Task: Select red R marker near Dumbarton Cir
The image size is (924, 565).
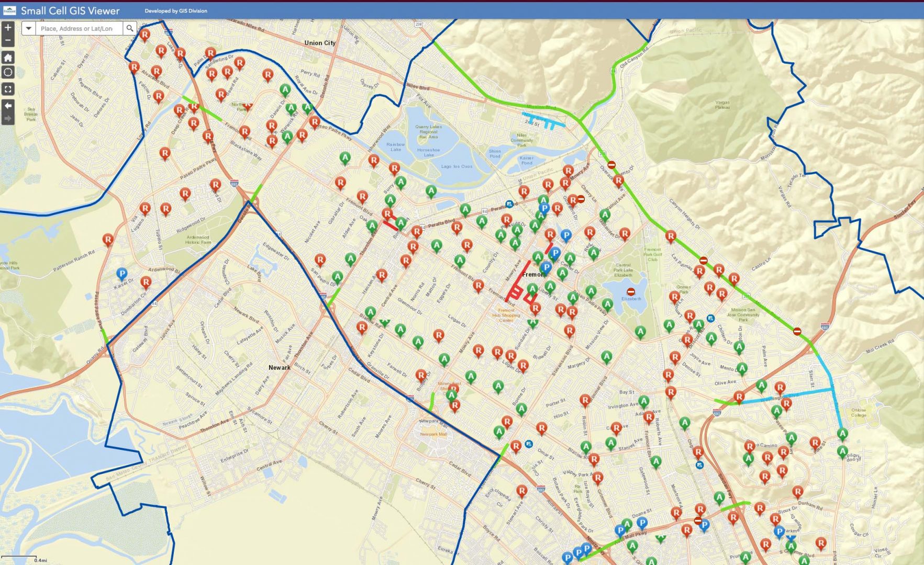Action: (146, 282)
